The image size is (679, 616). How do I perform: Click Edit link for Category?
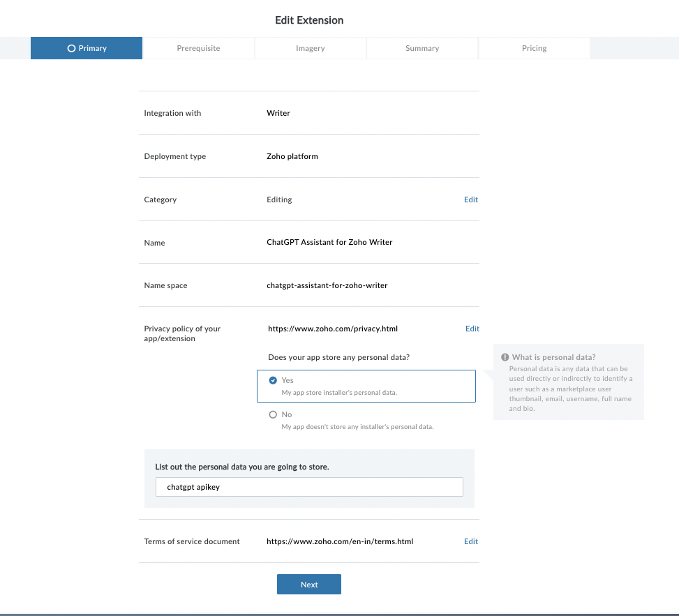471,200
